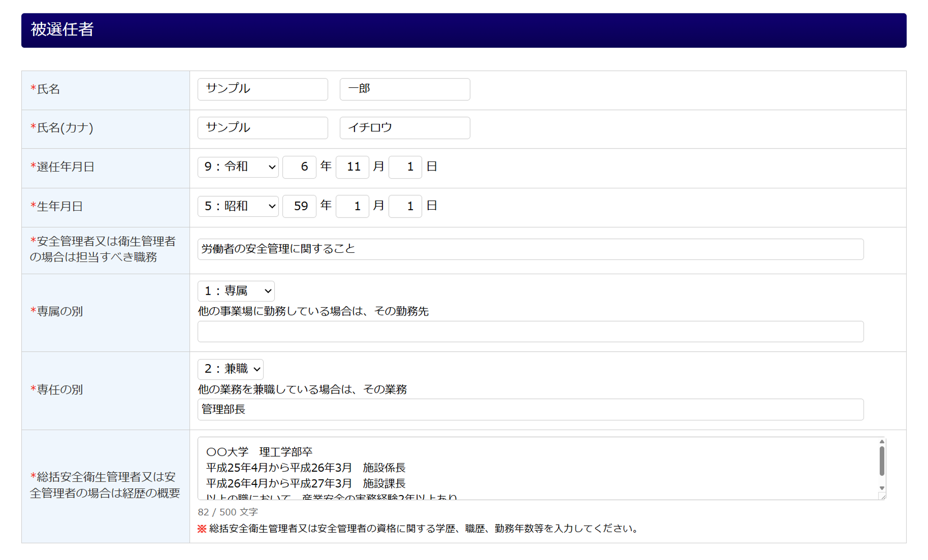
Task: Click the 生年月日 day field
Action: pos(405,206)
